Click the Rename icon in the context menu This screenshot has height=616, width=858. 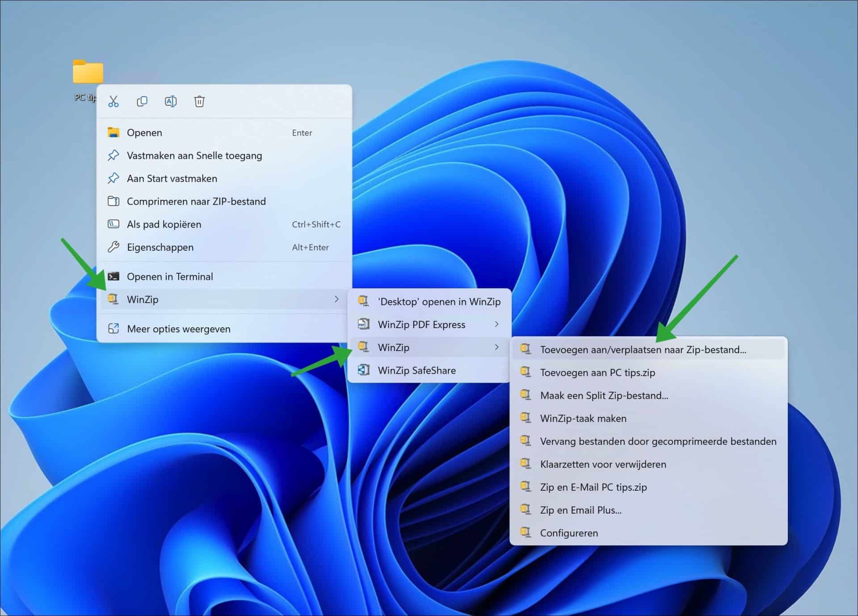click(x=171, y=101)
